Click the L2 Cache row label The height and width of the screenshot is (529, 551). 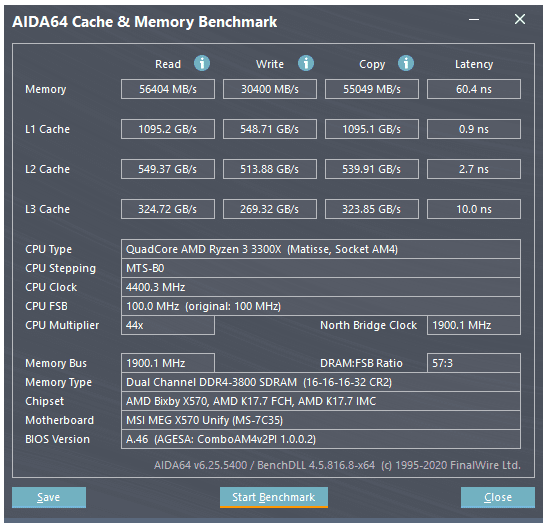pyautogui.click(x=47, y=169)
